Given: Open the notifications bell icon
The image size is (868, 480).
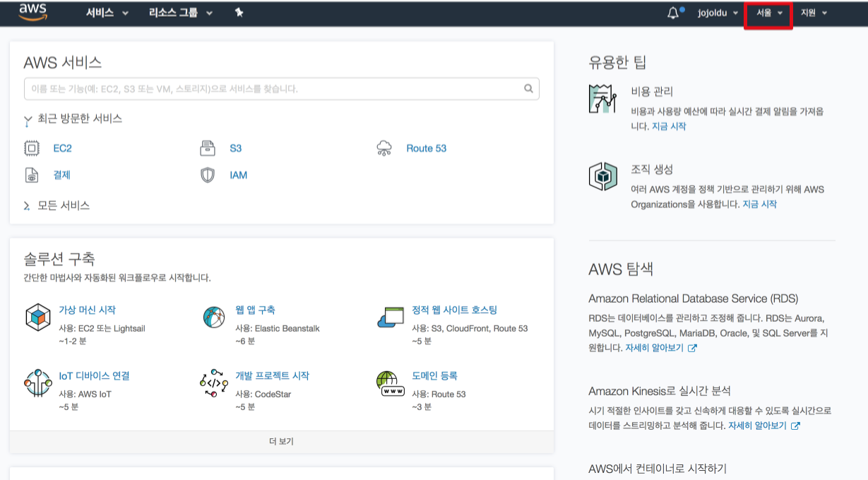Looking at the screenshot, I should [673, 13].
